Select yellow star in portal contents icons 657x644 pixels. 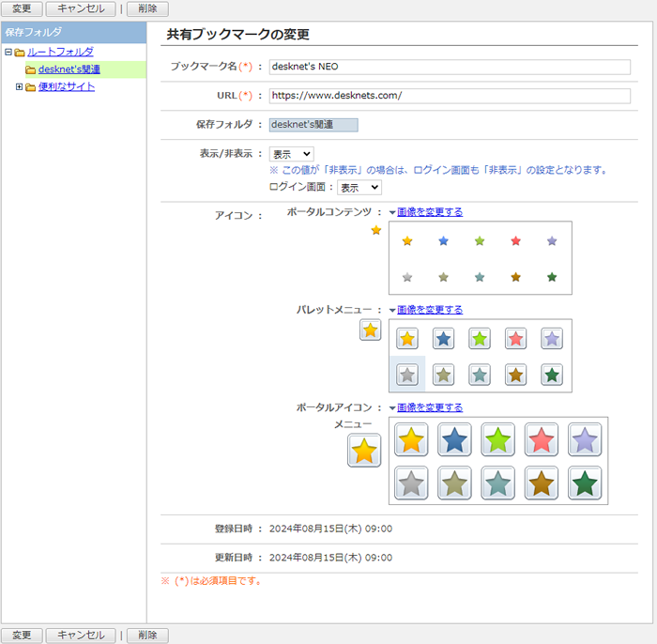[407, 241]
